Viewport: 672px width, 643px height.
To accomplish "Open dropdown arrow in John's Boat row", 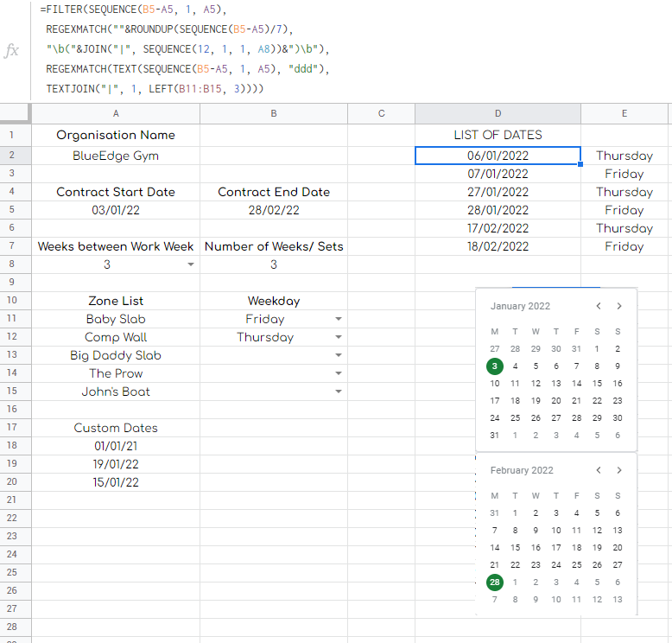I will coord(339,392).
